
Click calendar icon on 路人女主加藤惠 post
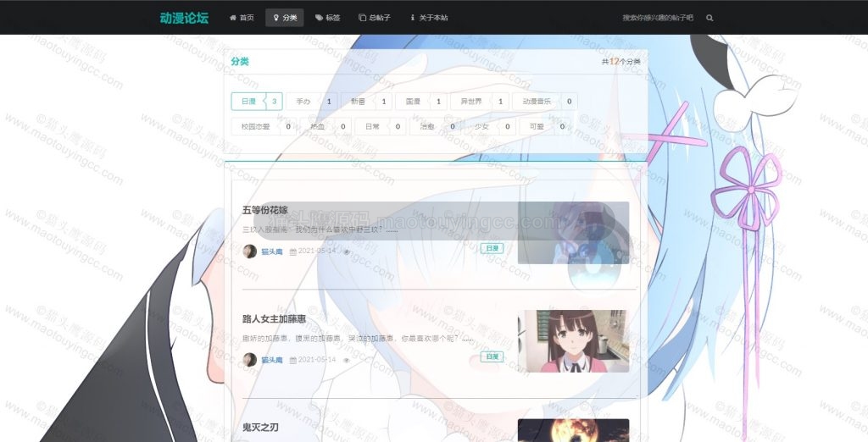(x=292, y=360)
